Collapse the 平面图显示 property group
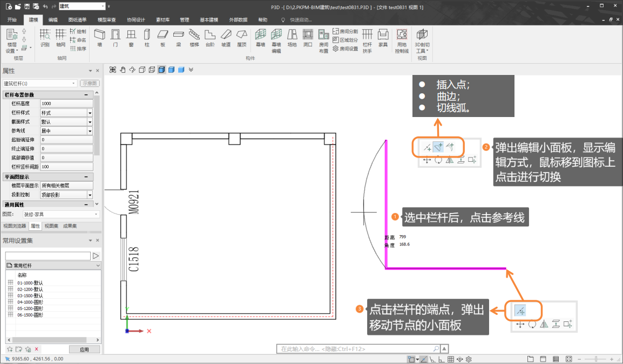Image resolution: width=623 pixels, height=364 pixels. pos(86,177)
